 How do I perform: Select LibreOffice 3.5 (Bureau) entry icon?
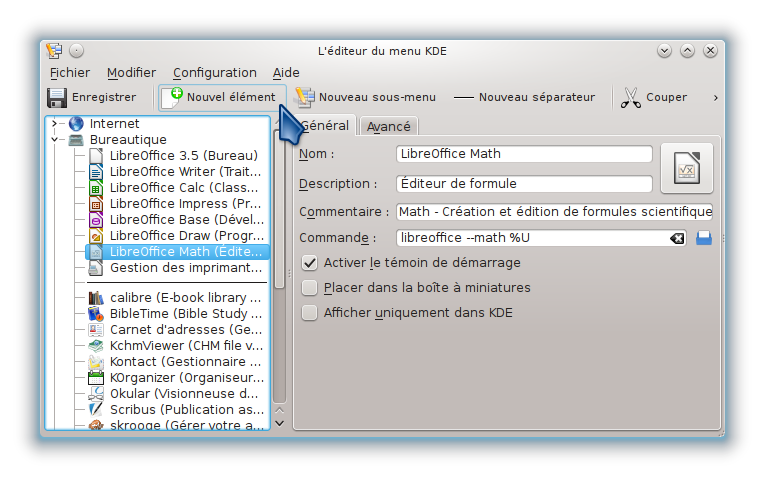point(96,156)
